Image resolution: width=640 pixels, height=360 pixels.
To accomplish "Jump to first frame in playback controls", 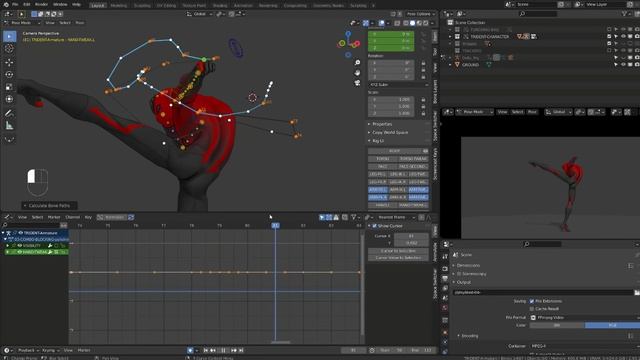I will pos(206,350).
